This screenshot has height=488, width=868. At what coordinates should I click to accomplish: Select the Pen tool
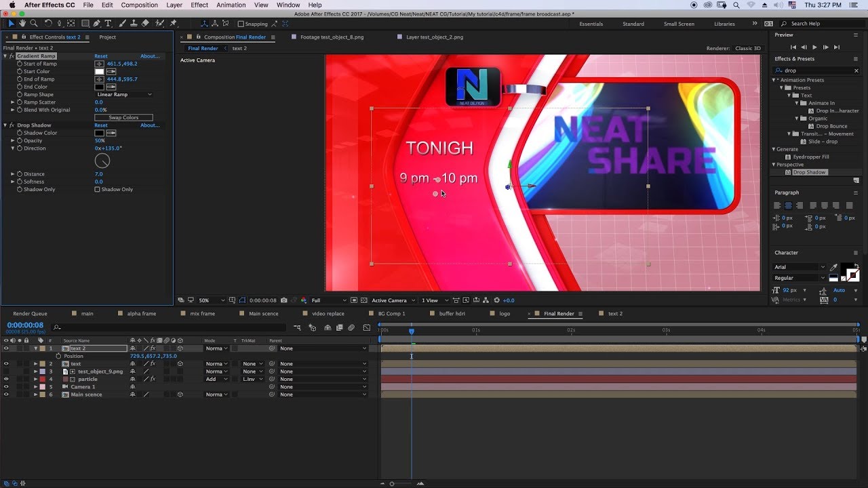click(x=96, y=24)
